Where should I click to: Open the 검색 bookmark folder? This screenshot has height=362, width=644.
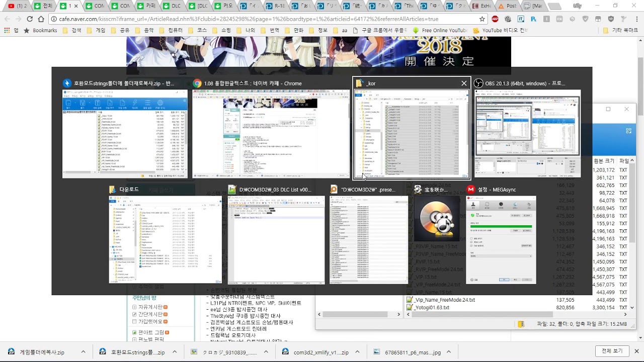(x=72, y=30)
